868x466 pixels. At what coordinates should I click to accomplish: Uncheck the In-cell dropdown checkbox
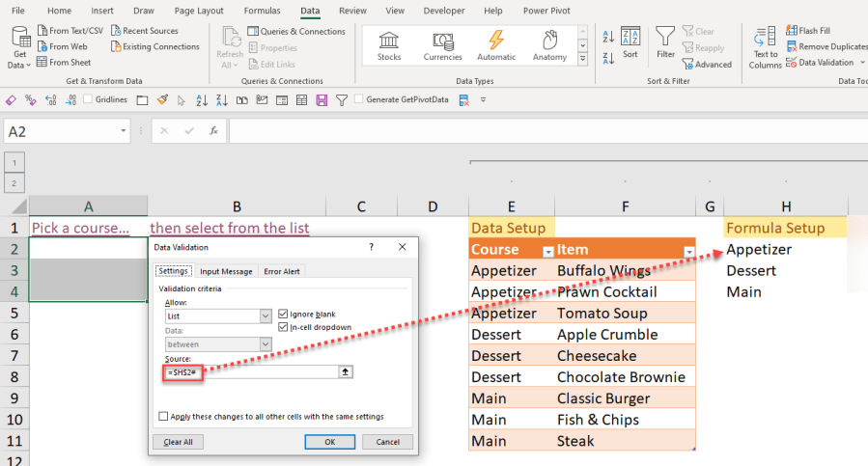[x=283, y=328]
